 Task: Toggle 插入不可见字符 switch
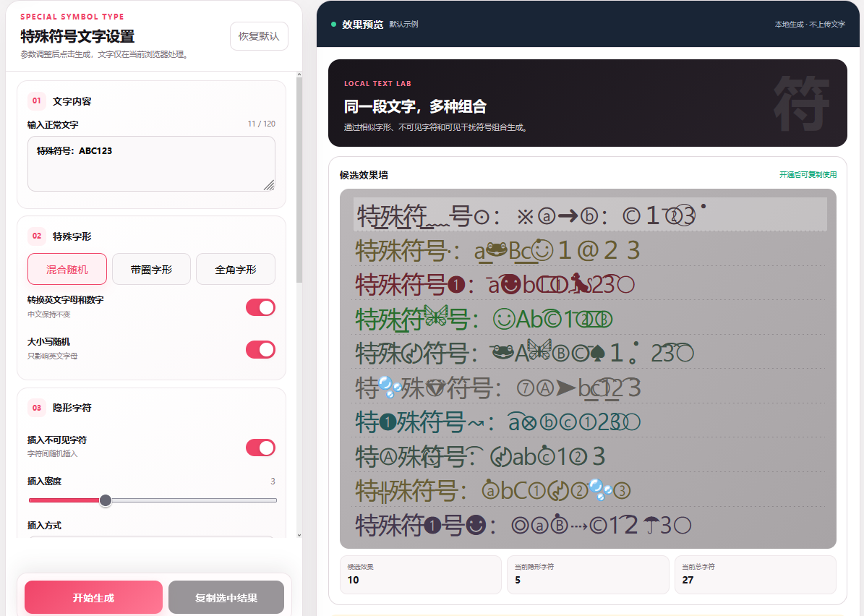point(260,448)
